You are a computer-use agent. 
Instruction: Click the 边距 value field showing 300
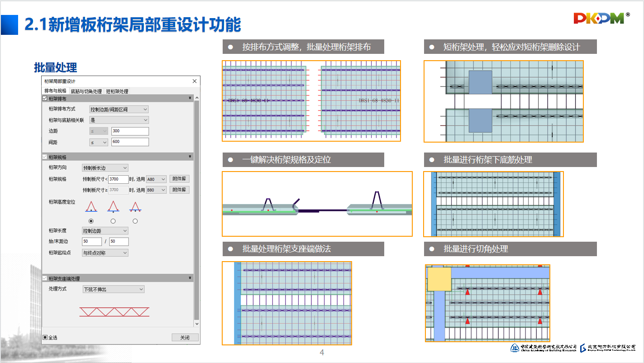point(130,131)
